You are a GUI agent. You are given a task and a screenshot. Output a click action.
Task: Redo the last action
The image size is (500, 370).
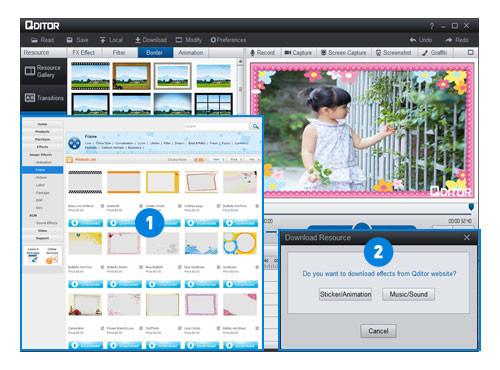pyautogui.click(x=457, y=40)
